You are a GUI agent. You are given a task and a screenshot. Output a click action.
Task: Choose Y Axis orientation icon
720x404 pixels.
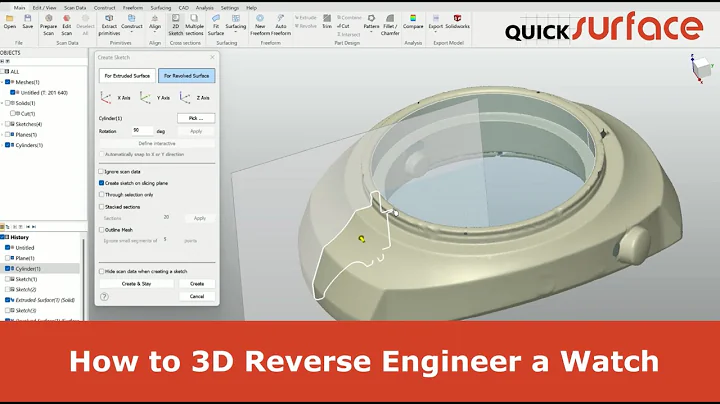pos(146,97)
